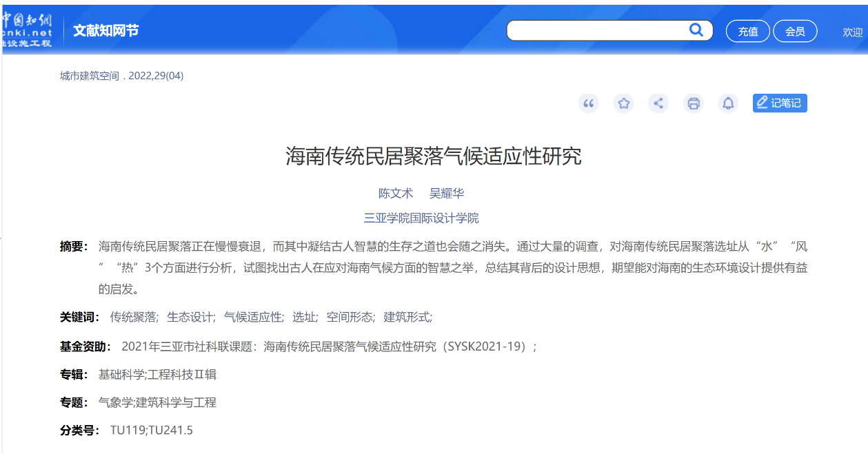The height and width of the screenshot is (454, 868).
Task: Open author 吴耀华 link
Action: (447, 194)
